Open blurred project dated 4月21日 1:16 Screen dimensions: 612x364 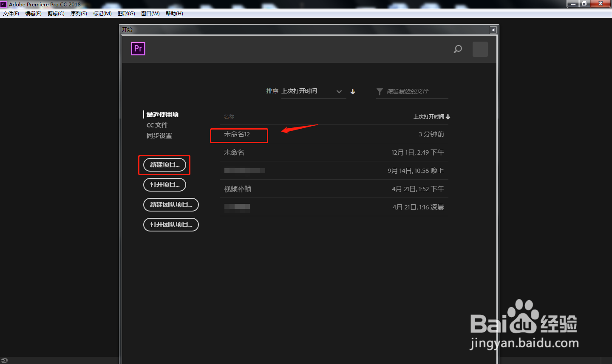tap(334, 207)
